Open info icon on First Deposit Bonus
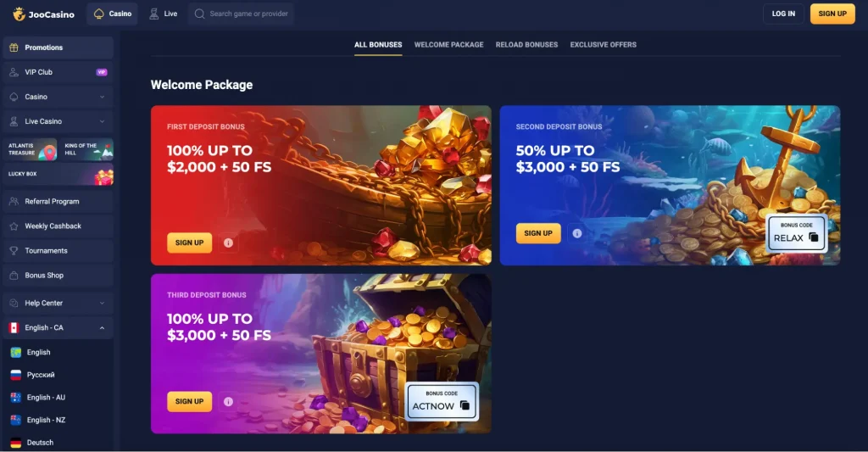868x452 pixels. pyautogui.click(x=228, y=243)
